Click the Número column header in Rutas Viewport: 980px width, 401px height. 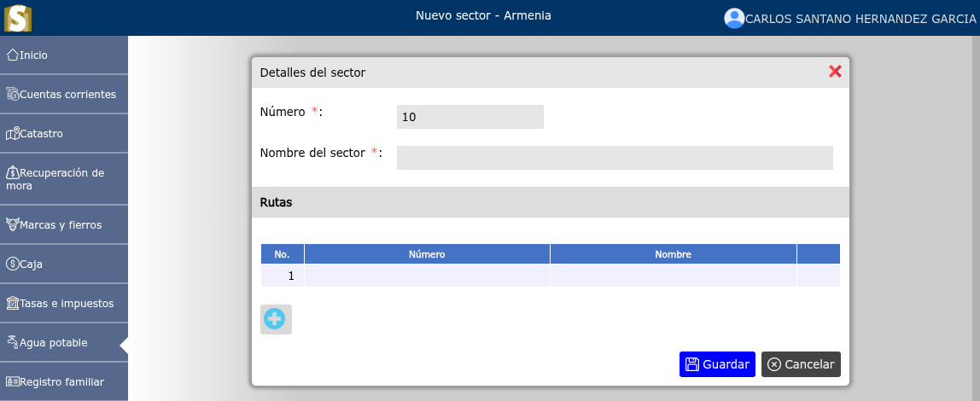427,254
